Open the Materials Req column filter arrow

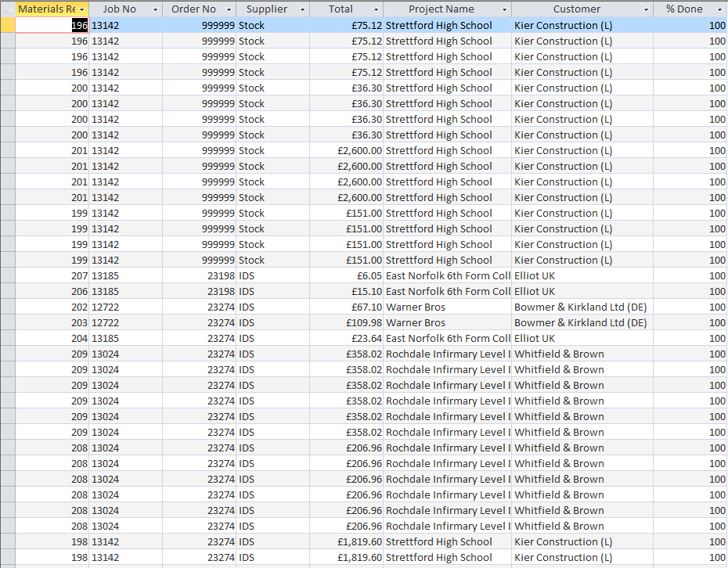[82, 9]
